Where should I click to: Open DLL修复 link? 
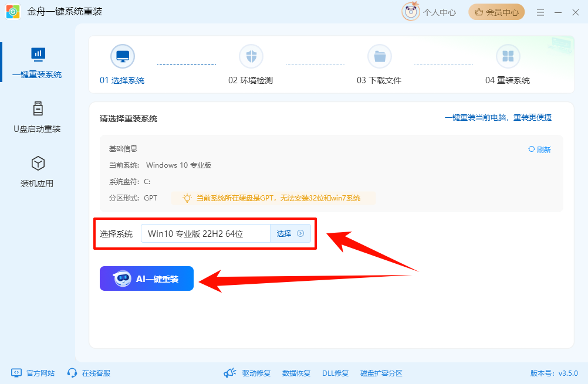[x=335, y=373]
